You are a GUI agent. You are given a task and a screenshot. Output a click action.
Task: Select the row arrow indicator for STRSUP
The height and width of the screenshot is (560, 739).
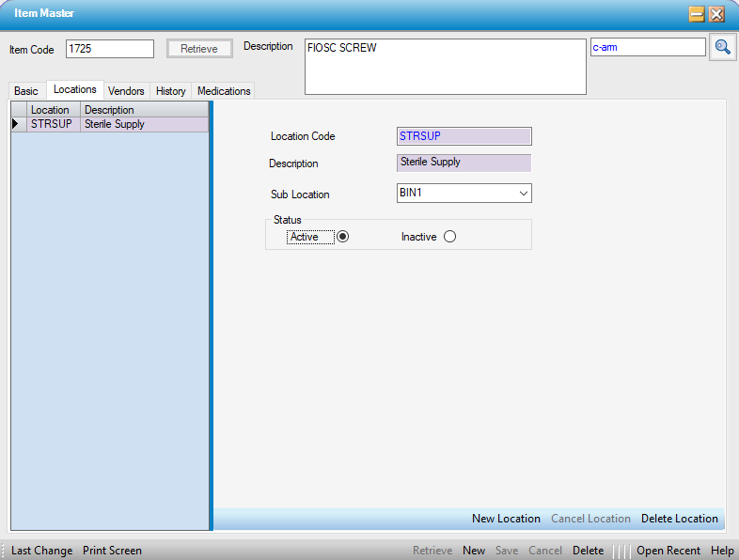[x=16, y=124]
